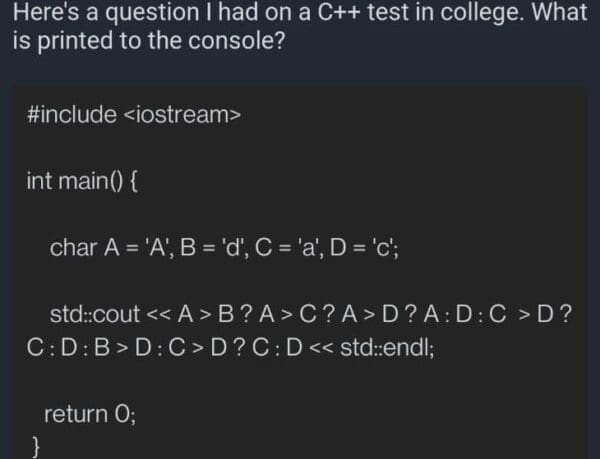Click the "B = 'd'" assignment

pyautogui.click(x=236, y=247)
